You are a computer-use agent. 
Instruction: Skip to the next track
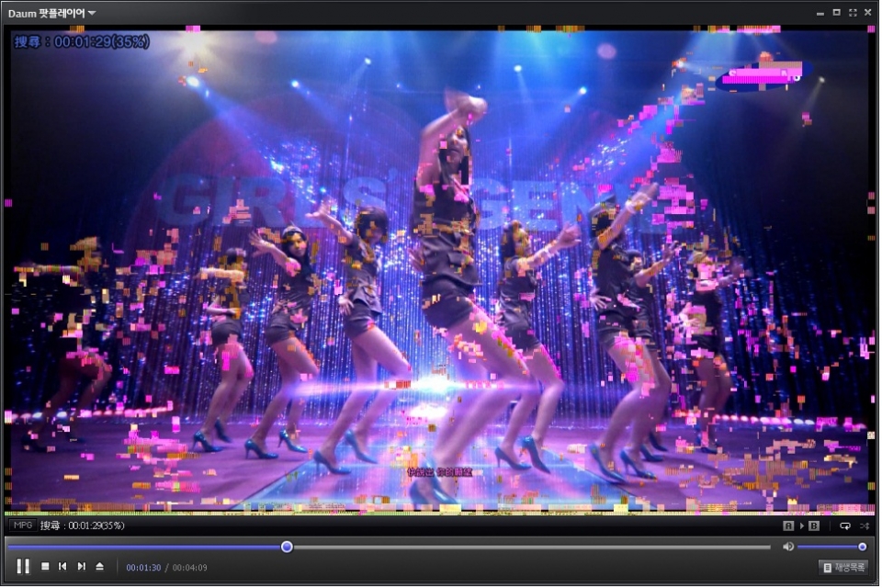pyautogui.click(x=81, y=567)
